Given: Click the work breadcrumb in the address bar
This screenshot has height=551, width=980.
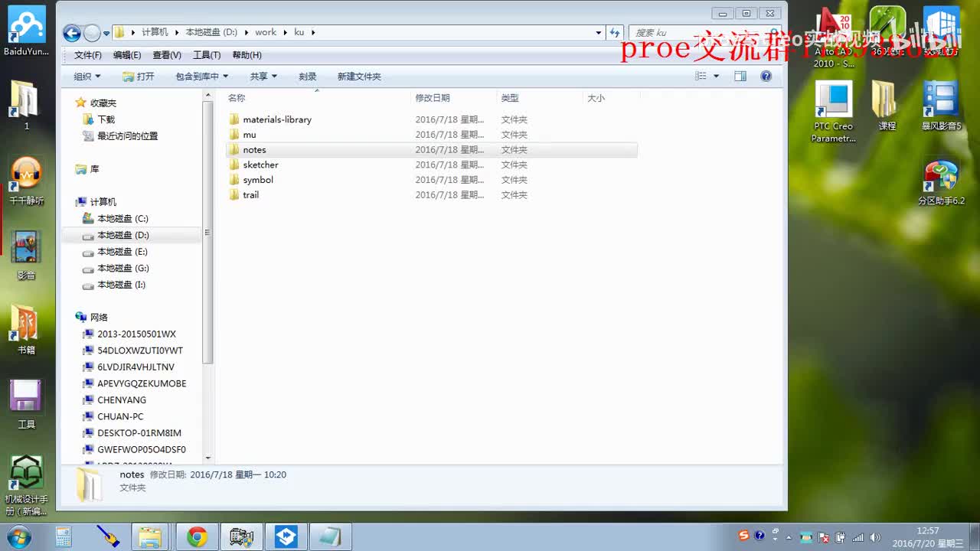Looking at the screenshot, I should (x=266, y=33).
